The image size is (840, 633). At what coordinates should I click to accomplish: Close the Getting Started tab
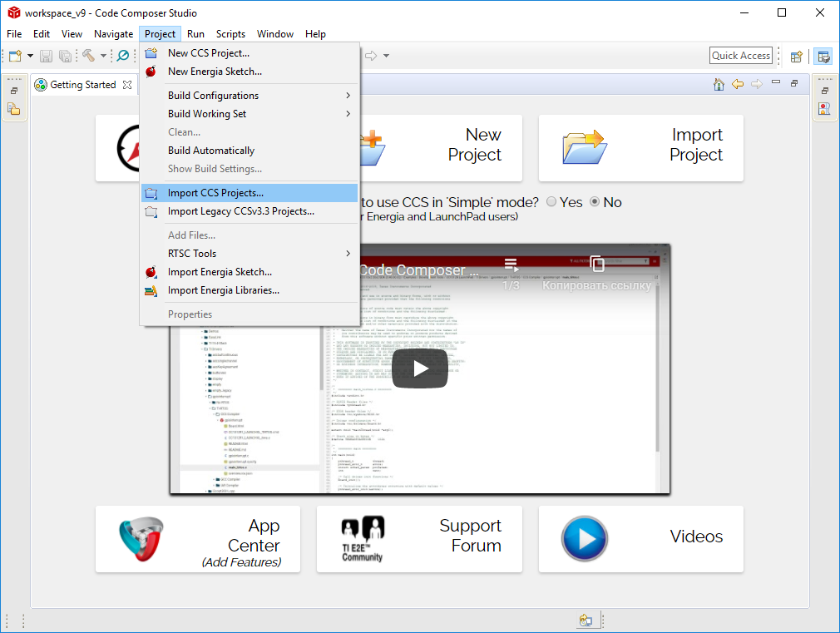(127, 85)
